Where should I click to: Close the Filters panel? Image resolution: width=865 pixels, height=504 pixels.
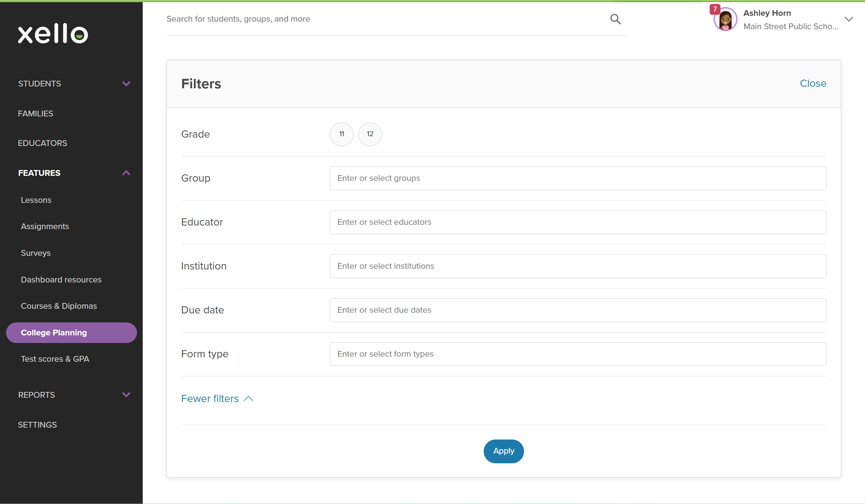[x=813, y=83]
